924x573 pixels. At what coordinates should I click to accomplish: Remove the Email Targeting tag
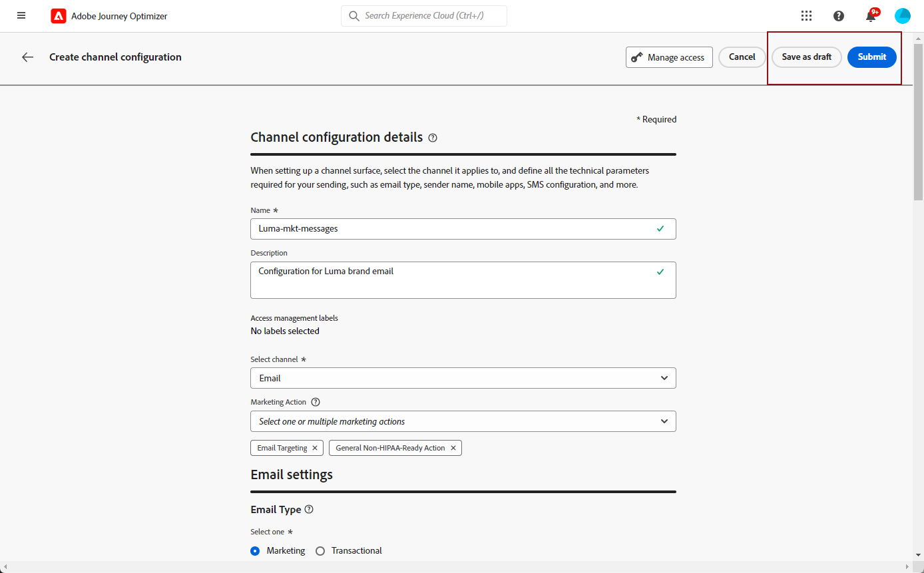[x=315, y=448]
